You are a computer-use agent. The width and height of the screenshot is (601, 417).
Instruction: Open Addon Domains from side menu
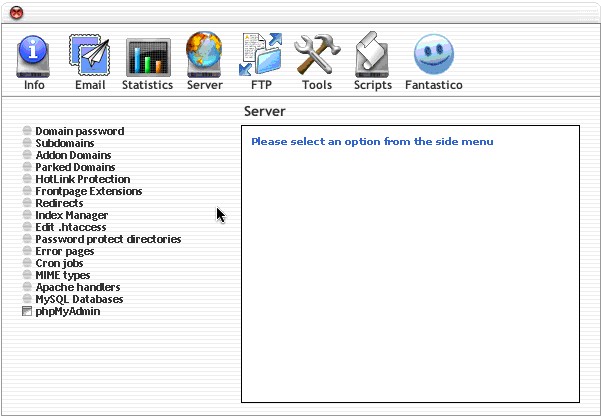coord(75,155)
